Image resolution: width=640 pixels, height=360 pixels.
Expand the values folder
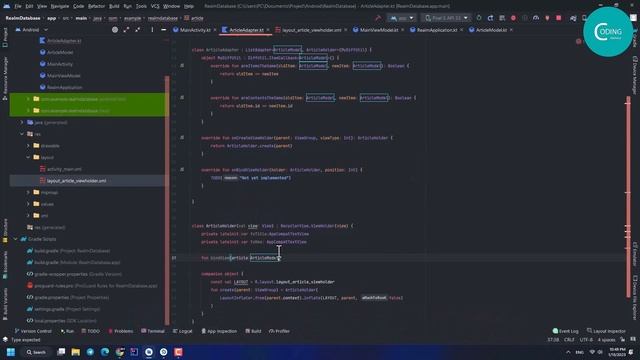coord(28,204)
